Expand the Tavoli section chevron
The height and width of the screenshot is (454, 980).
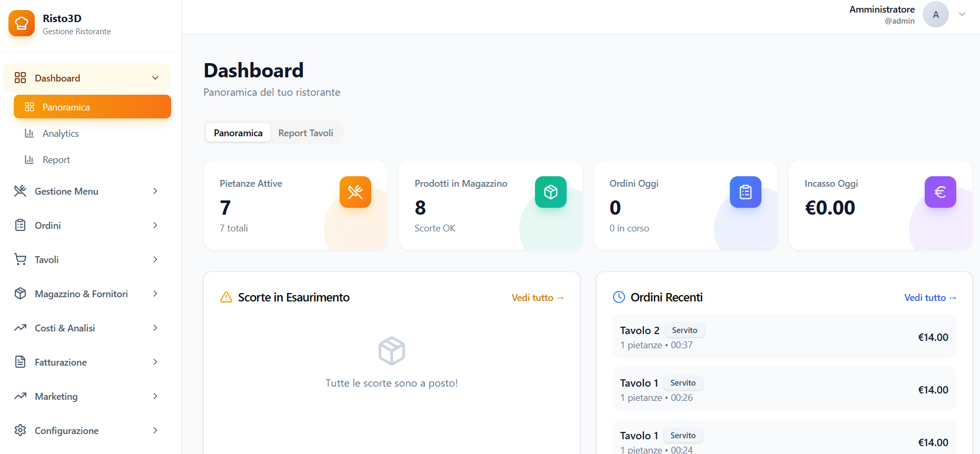pos(155,259)
